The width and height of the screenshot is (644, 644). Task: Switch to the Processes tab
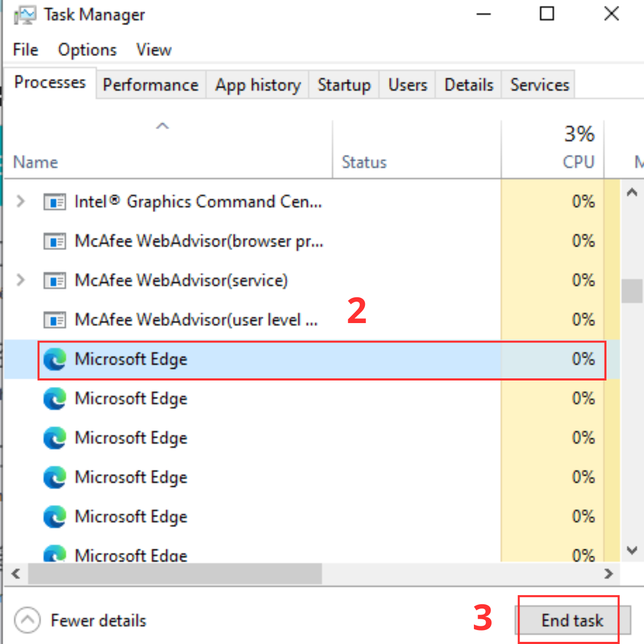coord(50,83)
